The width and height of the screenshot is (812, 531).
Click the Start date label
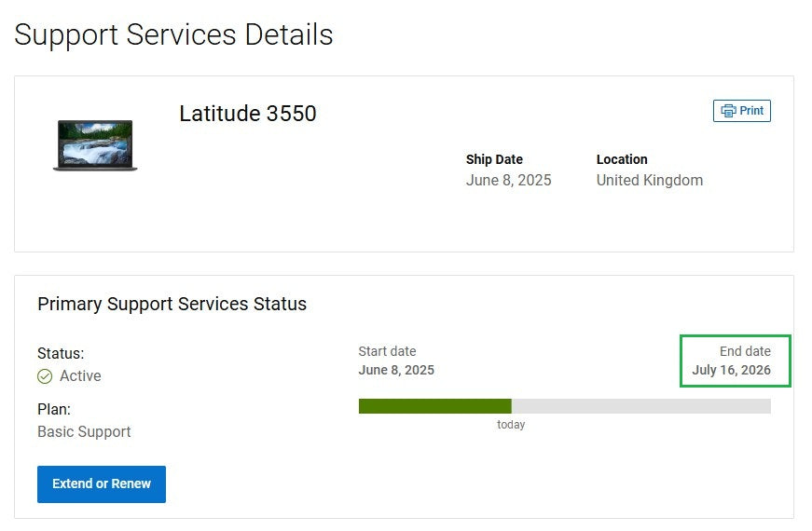(x=387, y=351)
